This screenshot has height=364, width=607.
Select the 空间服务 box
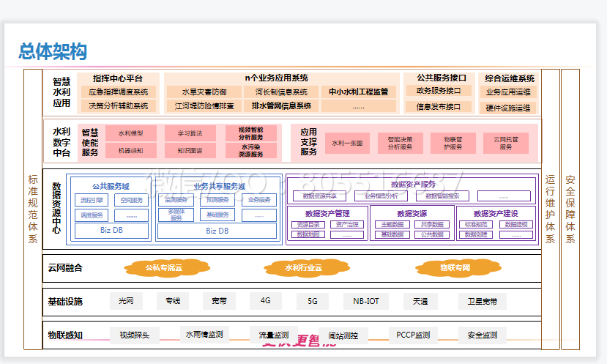(132, 200)
